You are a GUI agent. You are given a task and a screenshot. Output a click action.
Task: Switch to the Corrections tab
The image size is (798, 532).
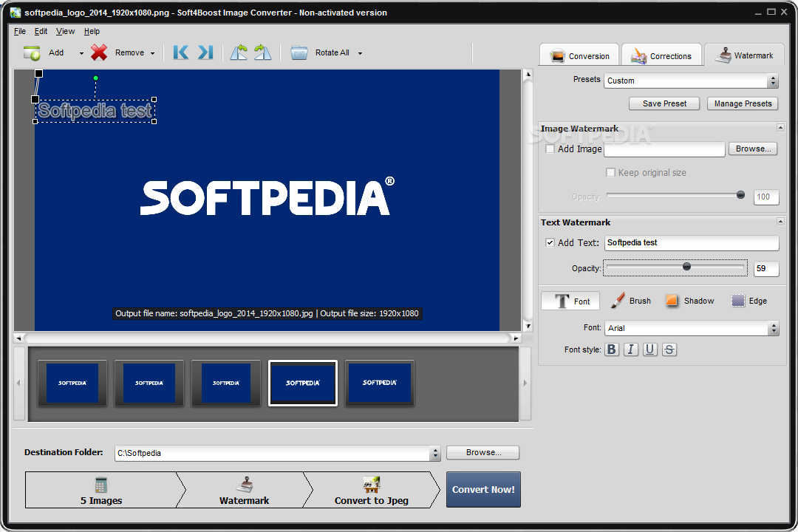coord(661,55)
